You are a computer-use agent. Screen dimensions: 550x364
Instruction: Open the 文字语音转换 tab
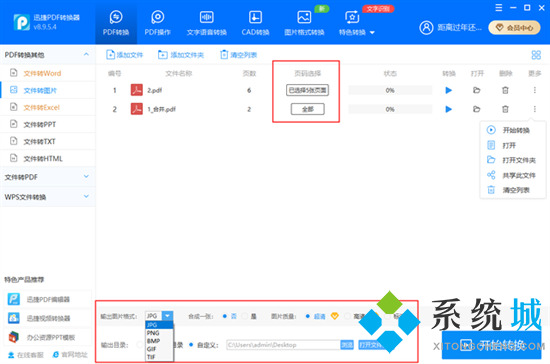(x=207, y=23)
